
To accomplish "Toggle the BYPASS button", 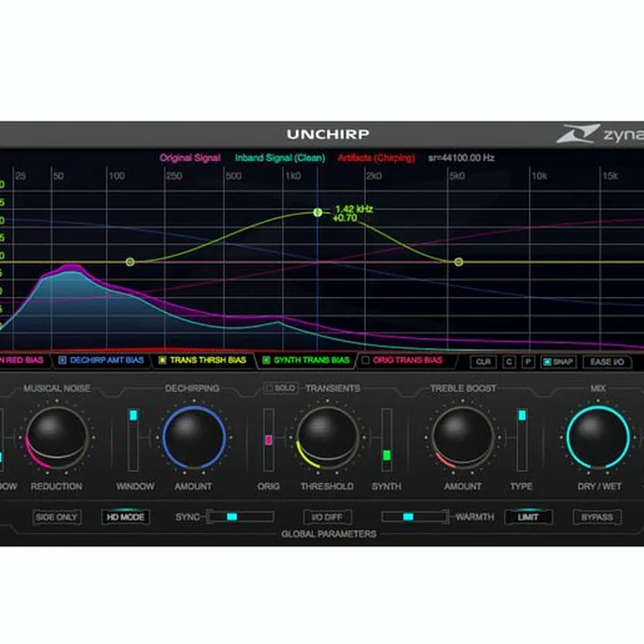I will coord(597,517).
